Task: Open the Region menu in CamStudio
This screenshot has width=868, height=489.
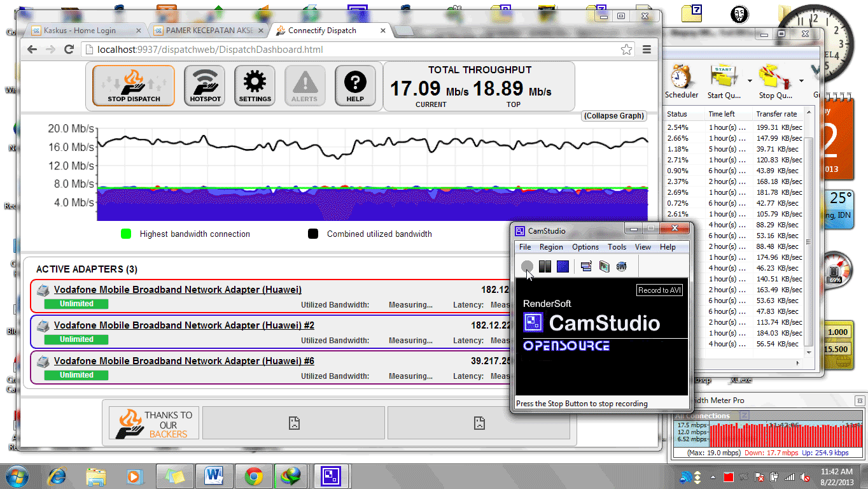Action: tap(550, 247)
